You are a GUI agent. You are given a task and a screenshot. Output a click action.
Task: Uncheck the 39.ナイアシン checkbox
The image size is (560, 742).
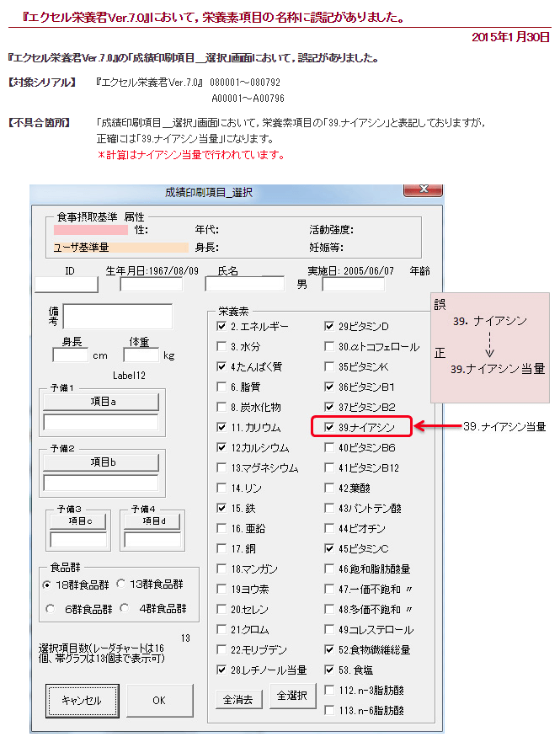pyautogui.click(x=329, y=427)
